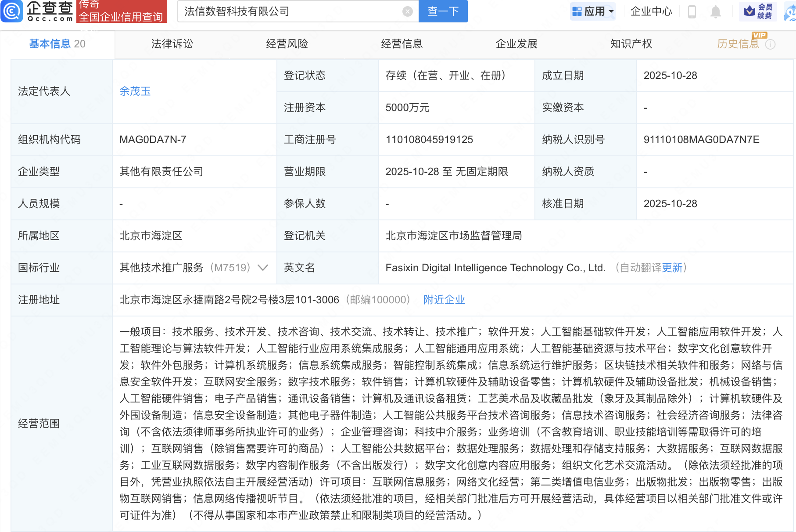Go to the 企业发展 tab
Screen dimensions: 796x532
(516, 44)
